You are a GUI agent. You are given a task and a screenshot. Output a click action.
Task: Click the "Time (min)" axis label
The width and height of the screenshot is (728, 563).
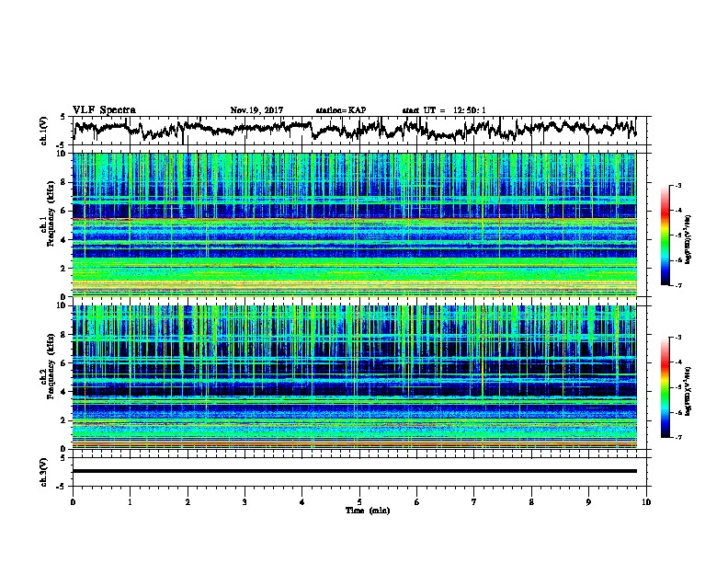pyautogui.click(x=368, y=511)
